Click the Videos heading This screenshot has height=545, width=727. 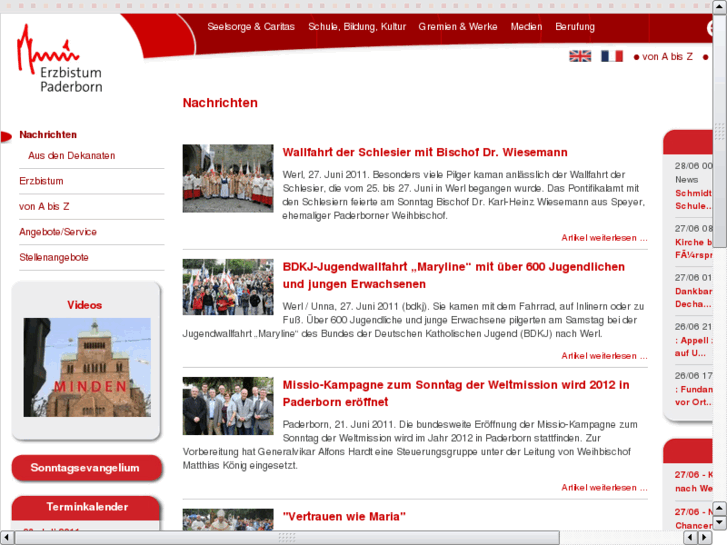coord(84,305)
